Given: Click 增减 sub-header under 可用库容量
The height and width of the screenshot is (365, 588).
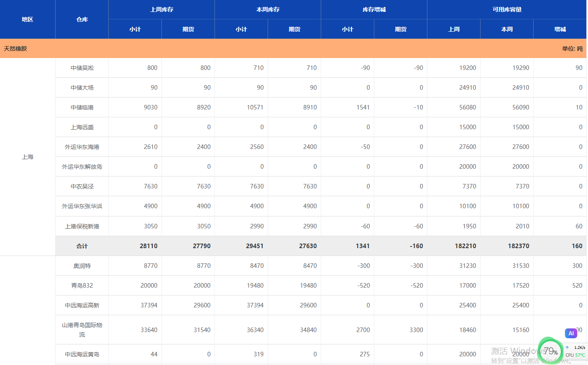Looking at the screenshot, I should tap(560, 29).
